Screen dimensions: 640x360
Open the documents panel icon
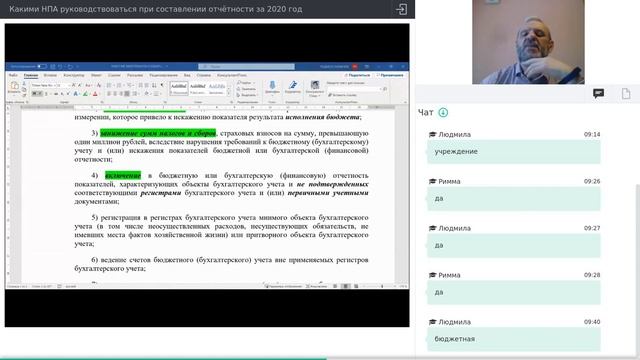[626, 94]
